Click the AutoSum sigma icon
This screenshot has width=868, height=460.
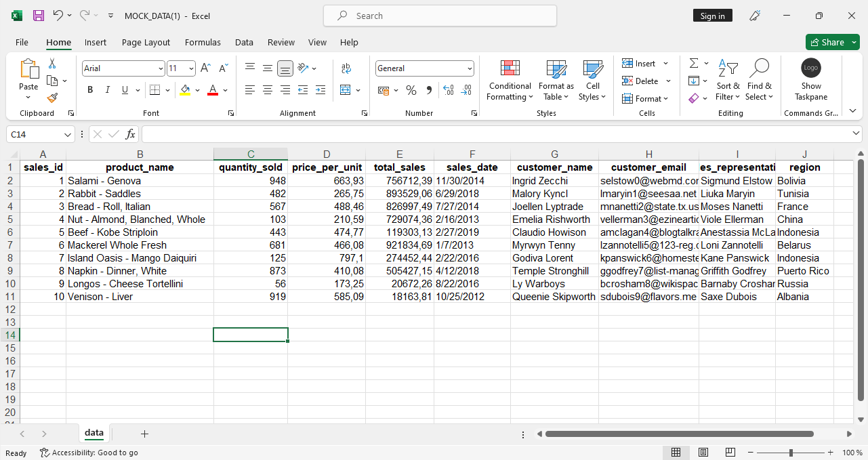(694, 63)
